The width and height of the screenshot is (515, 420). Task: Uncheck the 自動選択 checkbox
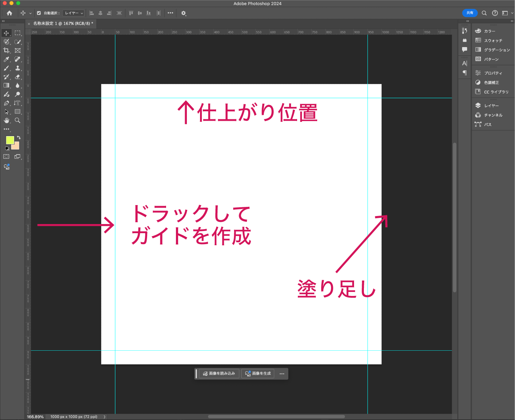pyautogui.click(x=39, y=13)
